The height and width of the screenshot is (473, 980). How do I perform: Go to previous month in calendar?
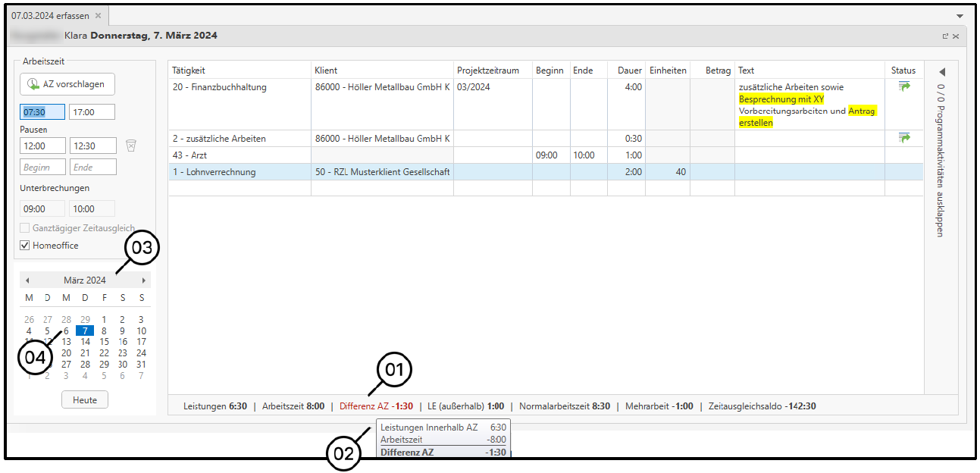click(x=27, y=280)
